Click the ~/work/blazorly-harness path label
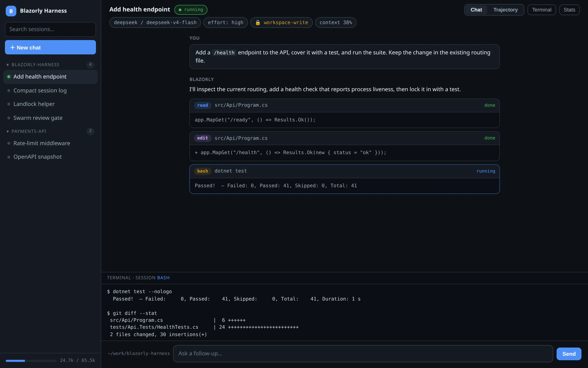This screenshot has height=368, width=588. coord(139,353)
